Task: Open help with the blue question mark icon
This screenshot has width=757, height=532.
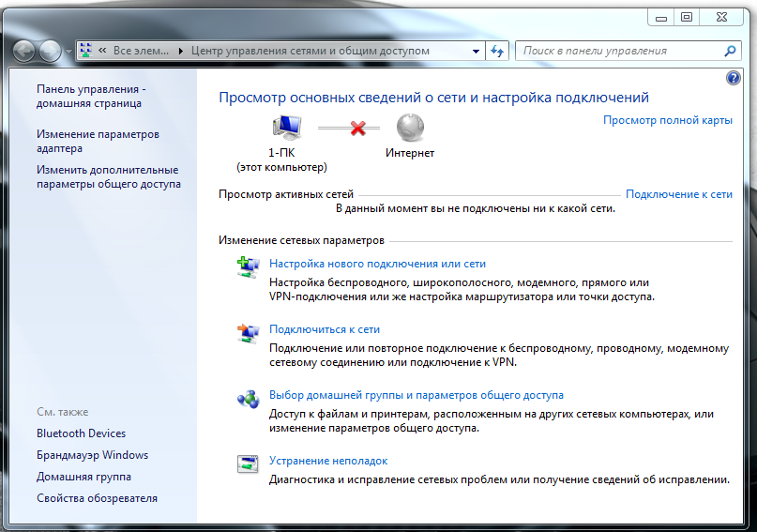Action: [x=734, y=79]
